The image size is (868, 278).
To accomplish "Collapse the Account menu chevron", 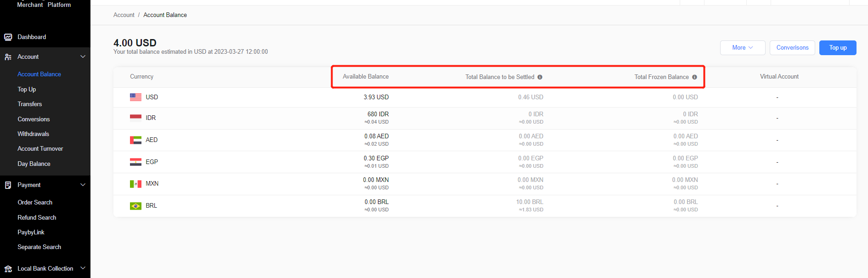I will coord(83,57).
